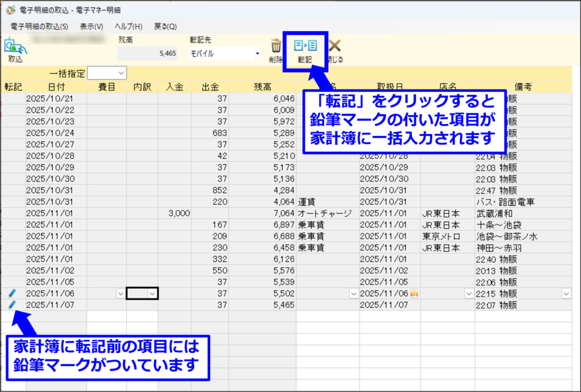
Task: Open the 費目 dropdown on the 2025/11/06 row
Action: (x=120, y=293)
